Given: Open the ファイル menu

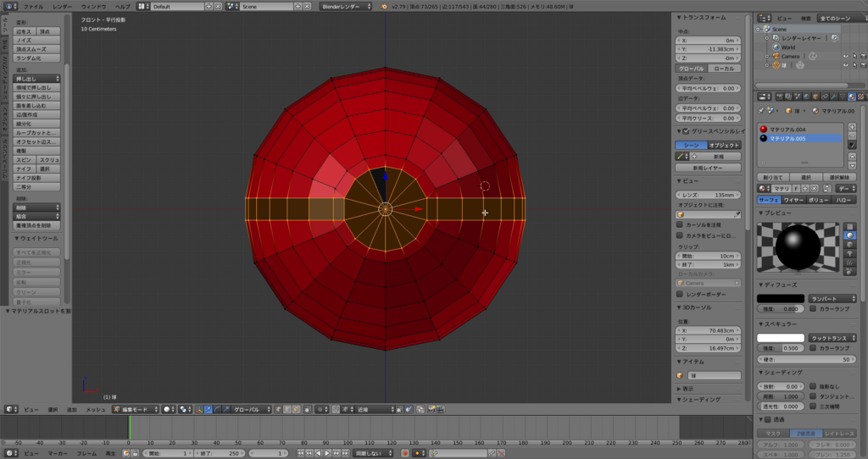Looking at the screenshot, I should [33, 6].
